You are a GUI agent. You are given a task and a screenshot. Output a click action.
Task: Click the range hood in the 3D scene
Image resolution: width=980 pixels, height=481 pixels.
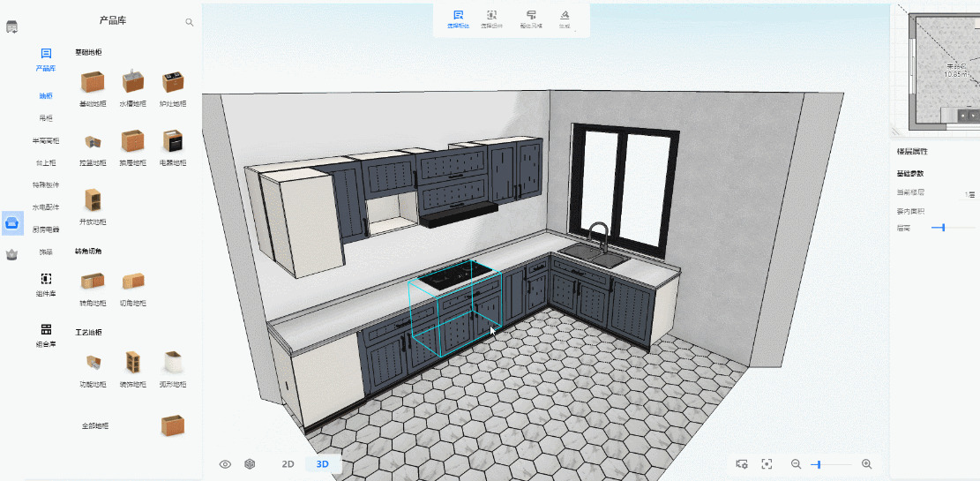click(x=460, y=215)
